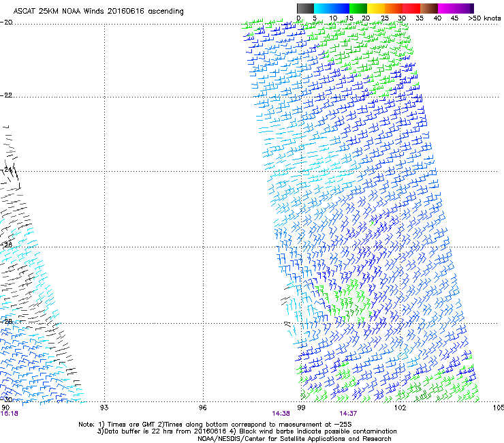
Task: Click the '45' legend scale label
Action: pos(454,18)
